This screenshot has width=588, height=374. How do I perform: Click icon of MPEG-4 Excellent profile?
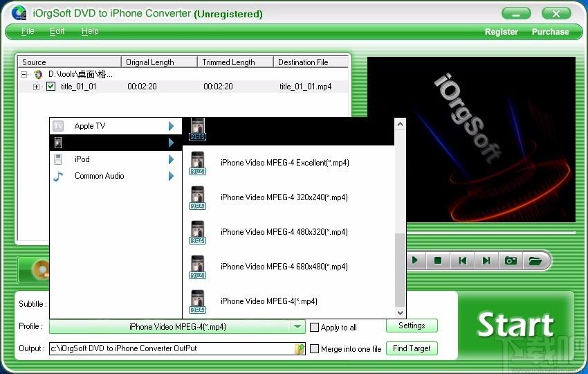(197, 163)
